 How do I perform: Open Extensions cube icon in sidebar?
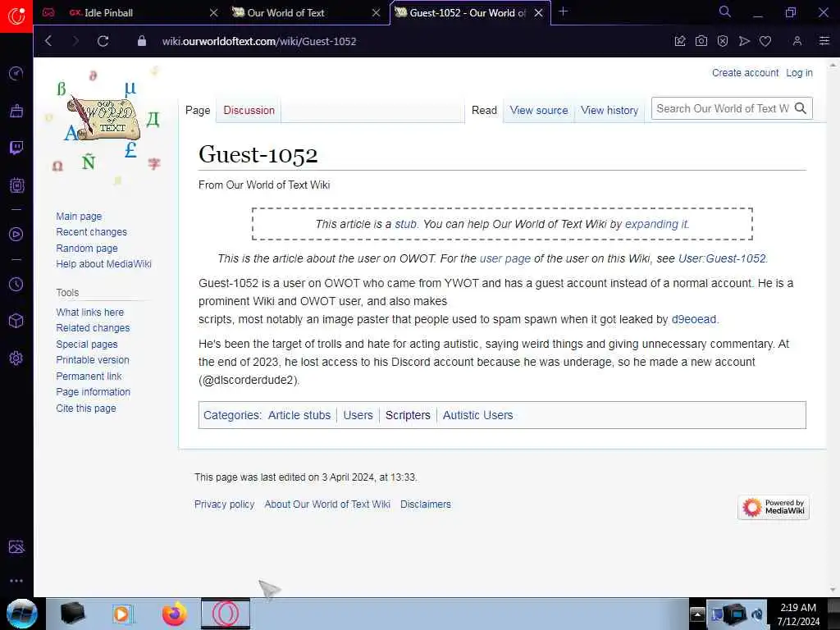16,321
